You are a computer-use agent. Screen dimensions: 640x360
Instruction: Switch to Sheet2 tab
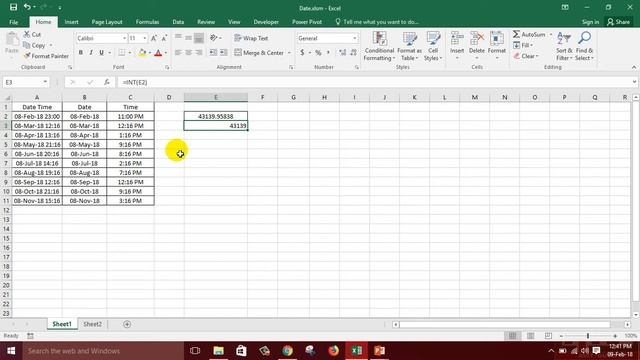coord(92,324)
